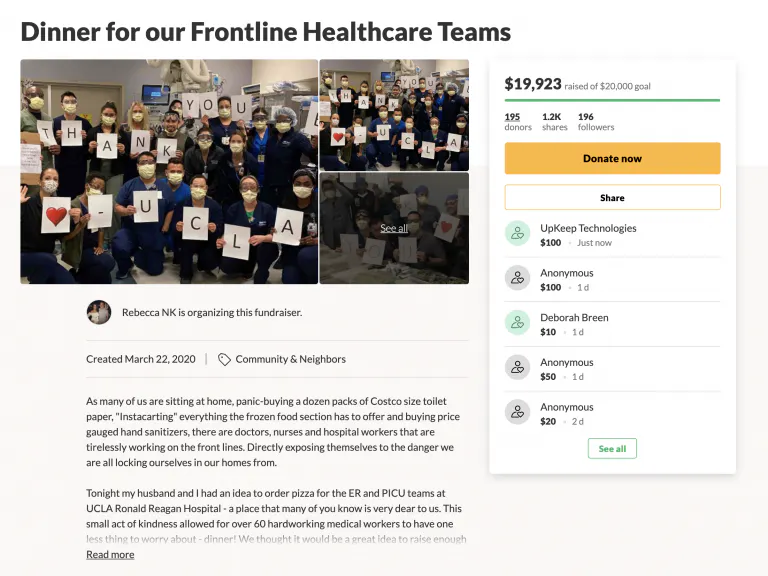Viewport: 768px width, 576px height.
Task: Click the Deborah Breen donor avatar icon
Action: pyautogui.click(x=517, y=322)
